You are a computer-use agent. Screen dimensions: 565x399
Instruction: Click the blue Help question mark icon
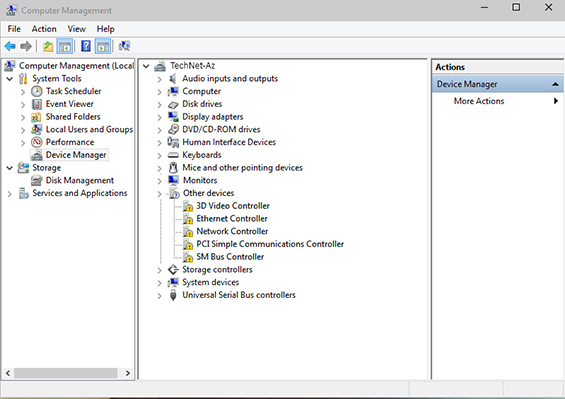coord(86,46)
